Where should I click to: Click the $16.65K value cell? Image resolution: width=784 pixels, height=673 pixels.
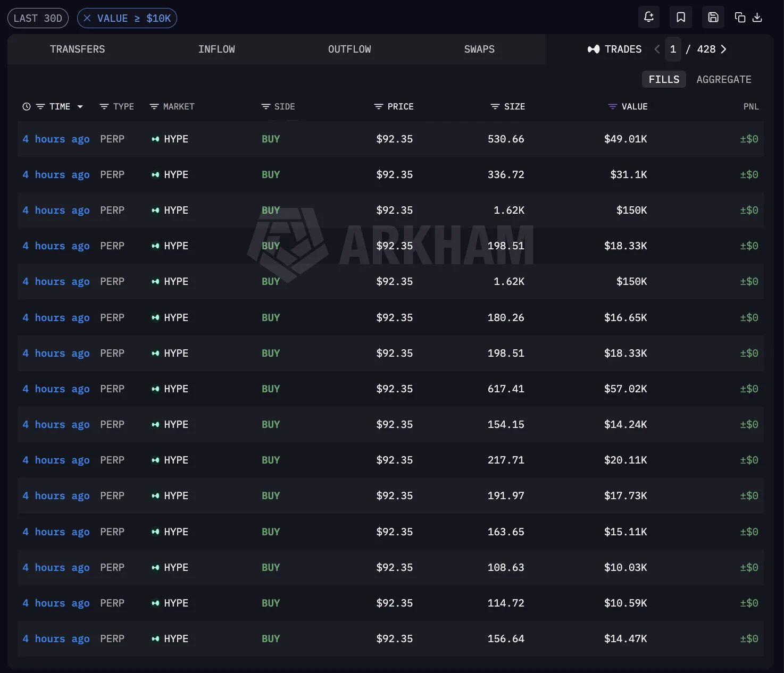(625, 318)
